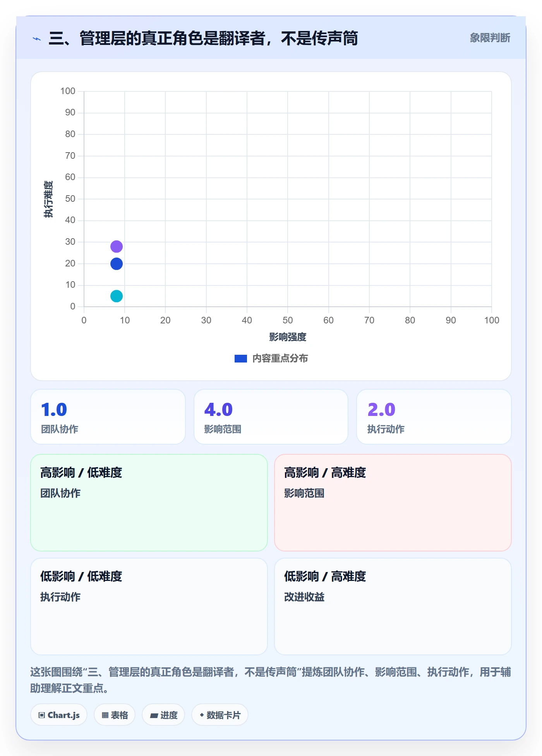
Task: Click the 表格 tag chip
Action: point(115,715)
